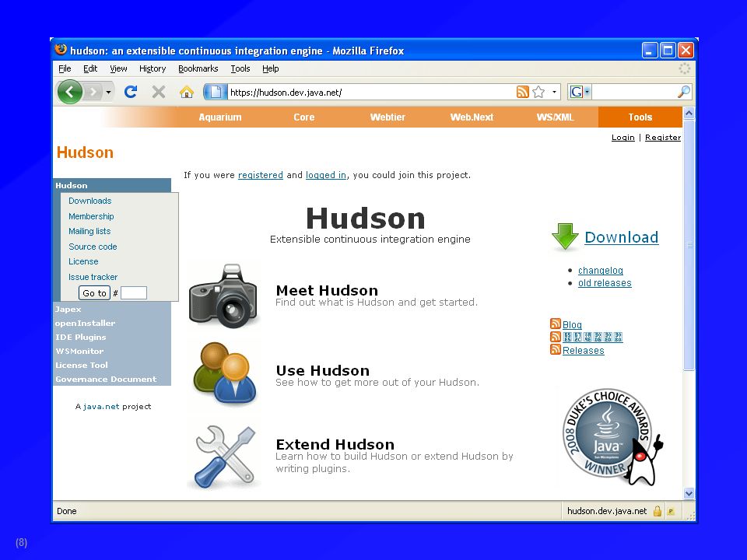The width and height of the screenshot is (747, 560).
Task: Click the URL address field
Action: pyautogui.click(x=370, y=93)
